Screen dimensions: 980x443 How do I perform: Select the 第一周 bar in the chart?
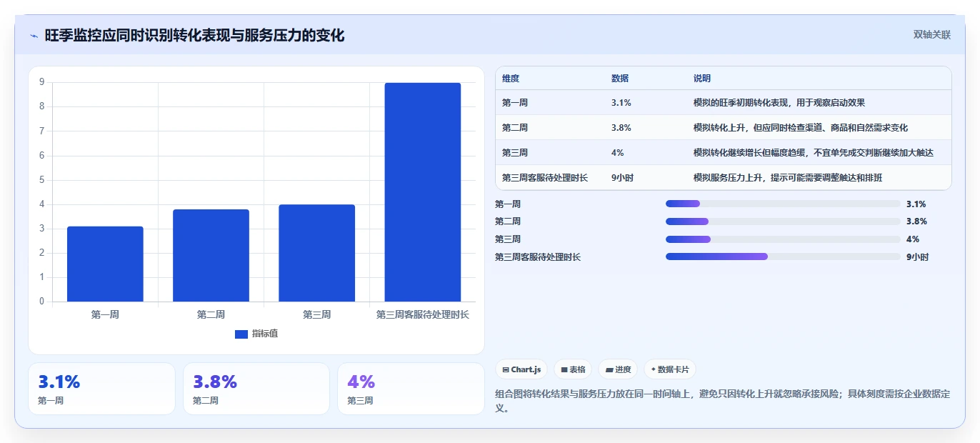[x=105, y=264]
